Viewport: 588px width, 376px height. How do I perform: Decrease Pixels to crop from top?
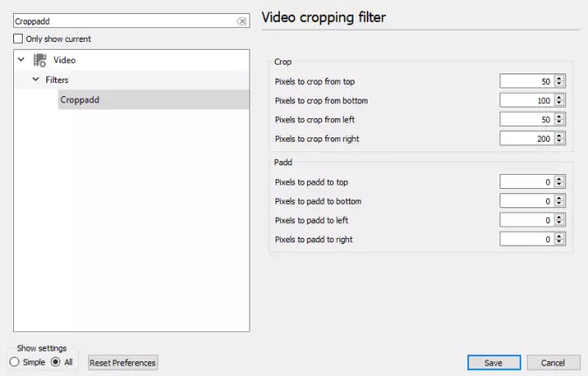point(559,84)
